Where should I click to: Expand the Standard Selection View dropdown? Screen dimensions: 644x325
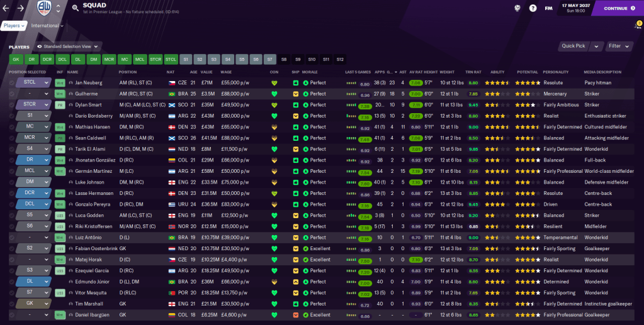[x=69, y=47]
